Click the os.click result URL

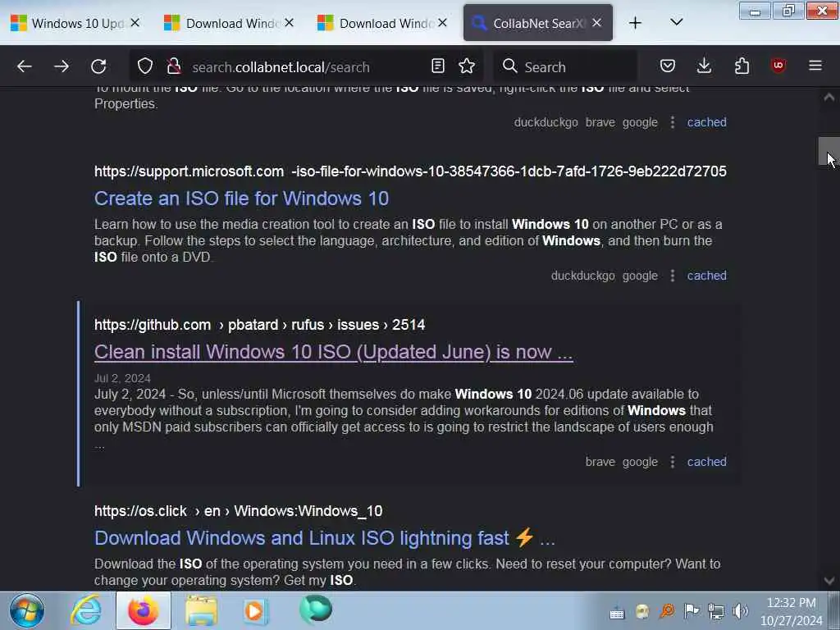tap(239, 511)
